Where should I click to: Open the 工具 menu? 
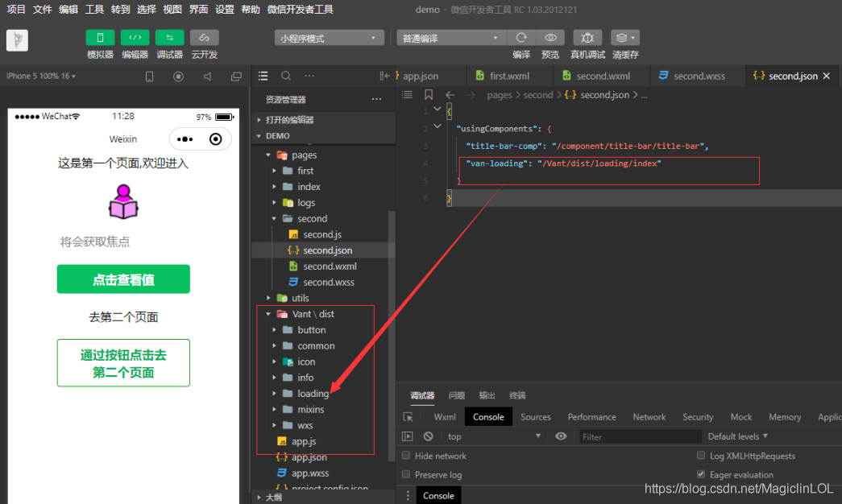[x=94, y=9]
